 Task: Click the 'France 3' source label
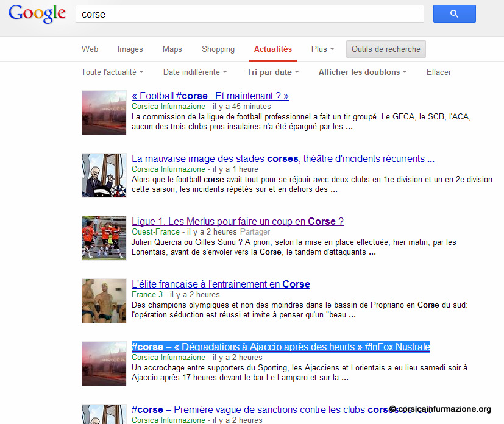coord(147,294)
